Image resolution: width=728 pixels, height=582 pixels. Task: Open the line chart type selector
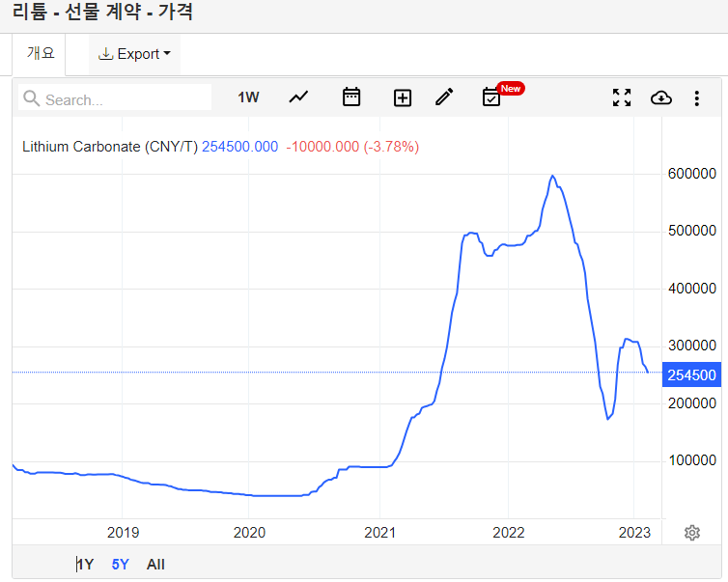pyautogui.click(x=298, y=97)
